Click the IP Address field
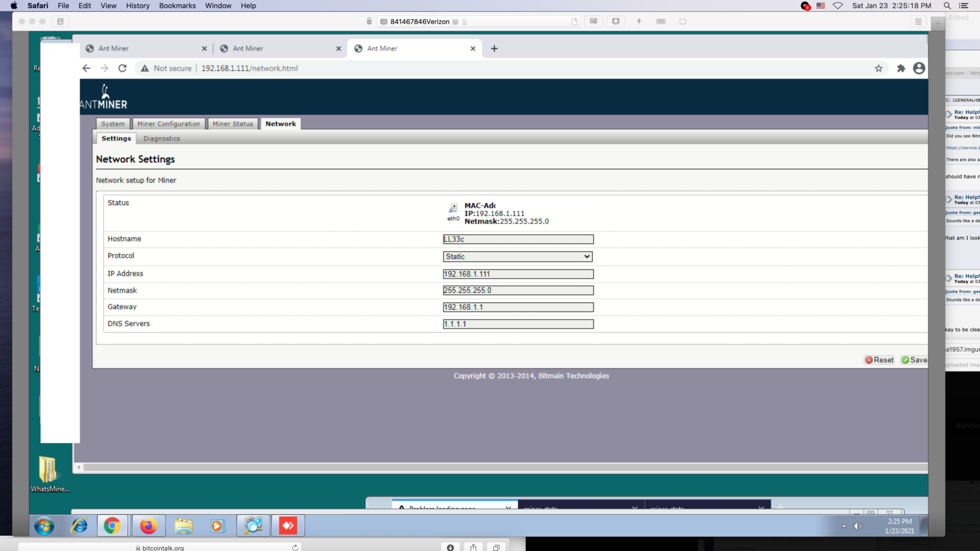Screen dimensions: 980x551 tap(518, 274)
